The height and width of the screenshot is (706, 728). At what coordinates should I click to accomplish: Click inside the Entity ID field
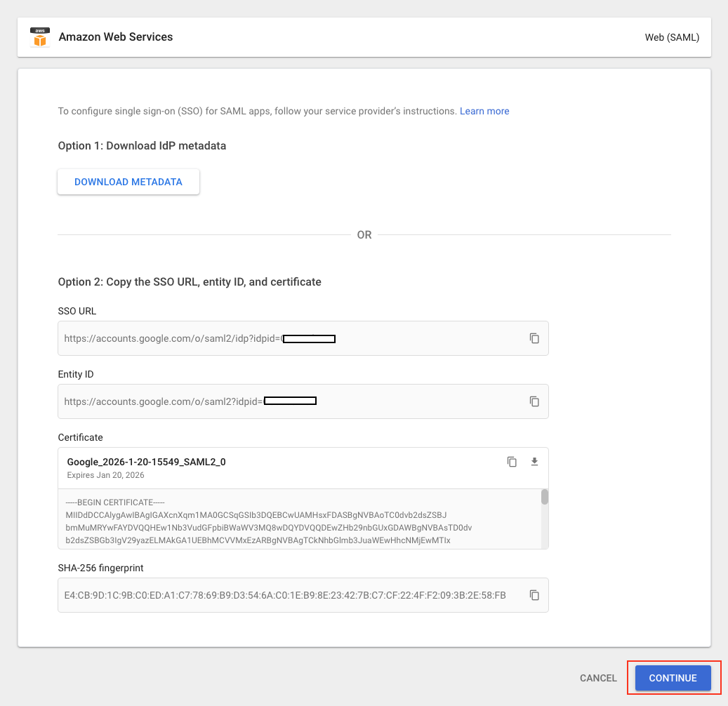(303, 401)
